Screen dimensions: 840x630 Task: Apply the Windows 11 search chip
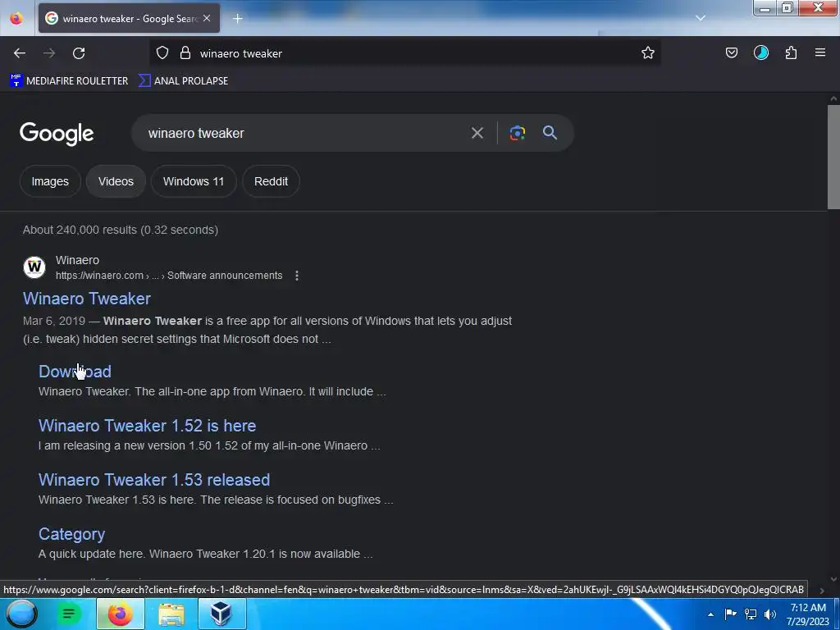coord(194,181)
